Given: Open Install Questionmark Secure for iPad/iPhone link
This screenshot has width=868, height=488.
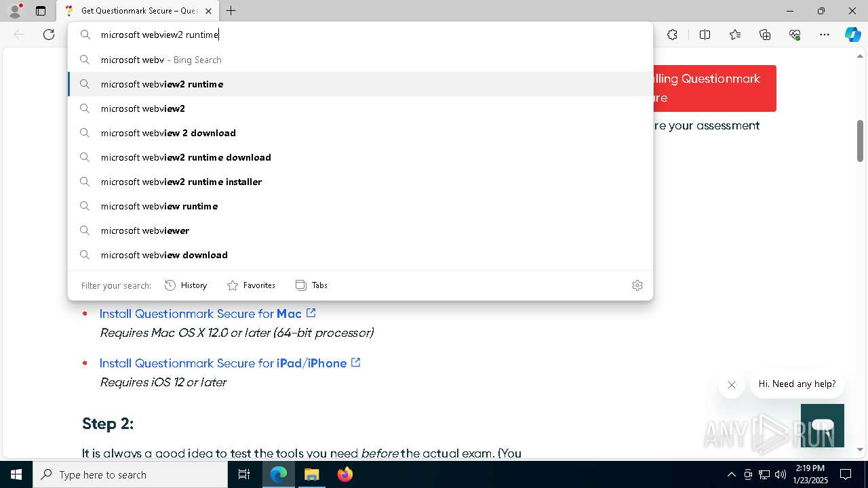Looking at the screenshot, I should pyautogui.click(x=230, y=363).
